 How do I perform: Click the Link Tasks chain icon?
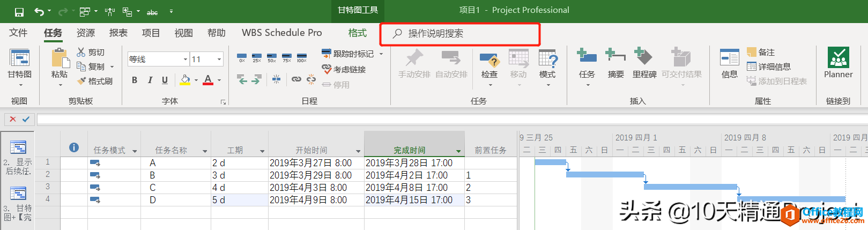(296, 80)
